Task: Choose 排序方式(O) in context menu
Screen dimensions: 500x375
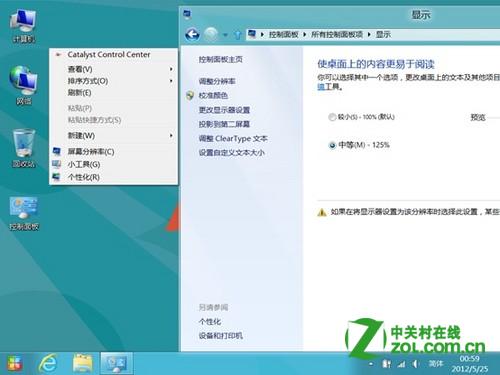Action: click(113, 81)
